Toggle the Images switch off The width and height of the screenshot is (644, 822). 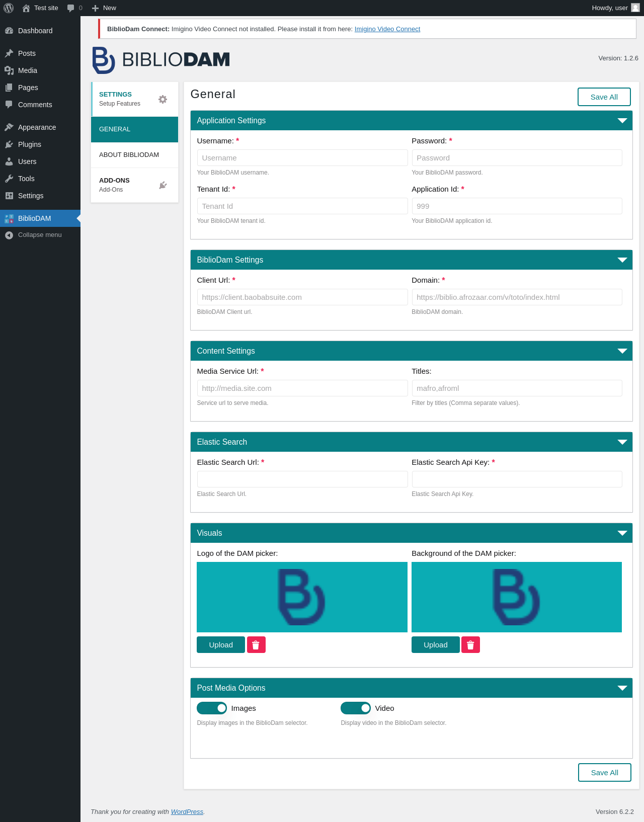click(x=212, y=708)
